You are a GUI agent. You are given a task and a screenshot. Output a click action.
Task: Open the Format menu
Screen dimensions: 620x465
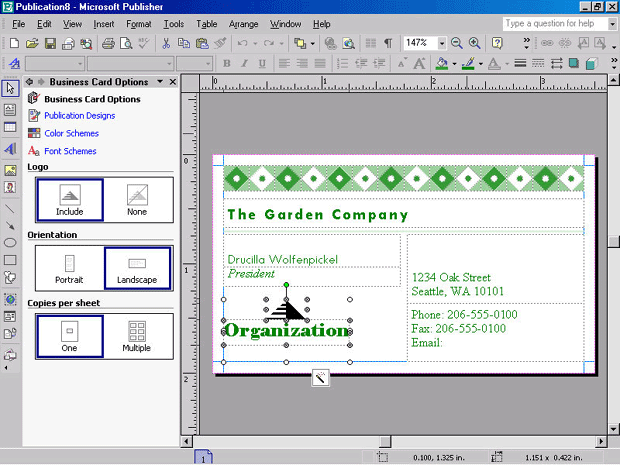point(139,24)
